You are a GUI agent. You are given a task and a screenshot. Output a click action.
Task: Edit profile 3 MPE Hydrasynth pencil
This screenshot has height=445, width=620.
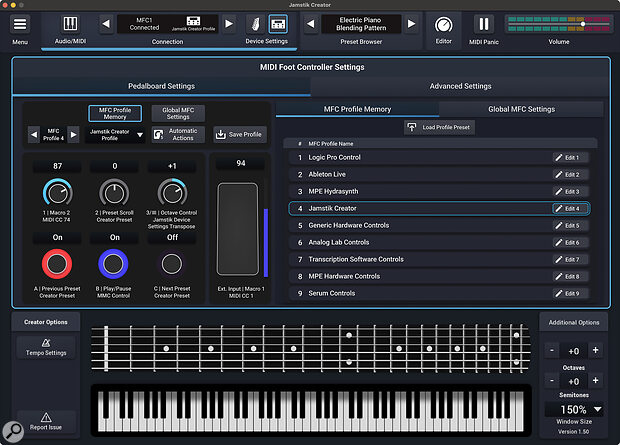click(x=571, y=191)
